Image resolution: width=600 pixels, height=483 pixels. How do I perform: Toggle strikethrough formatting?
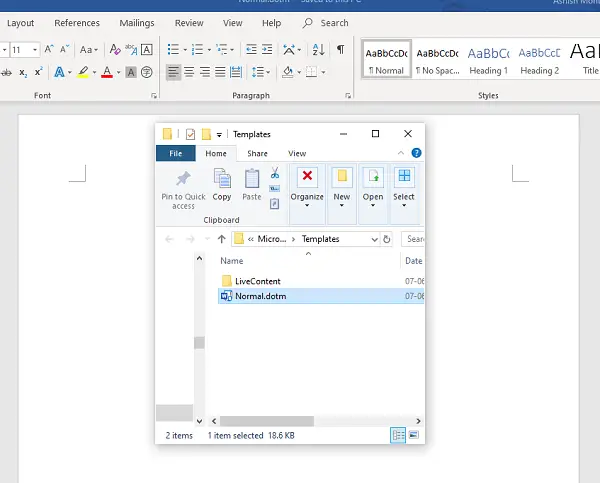[7, 72]
